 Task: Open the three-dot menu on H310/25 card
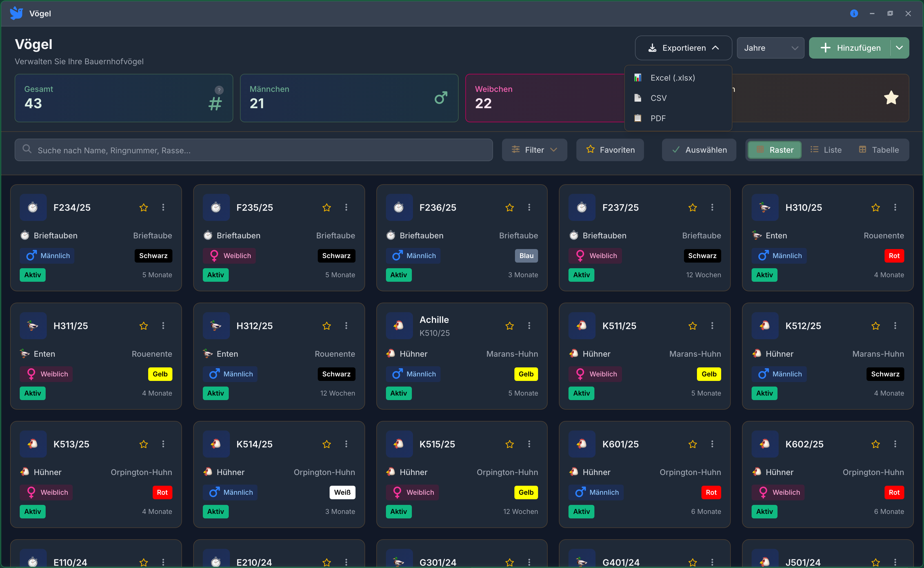pos(895,207)
